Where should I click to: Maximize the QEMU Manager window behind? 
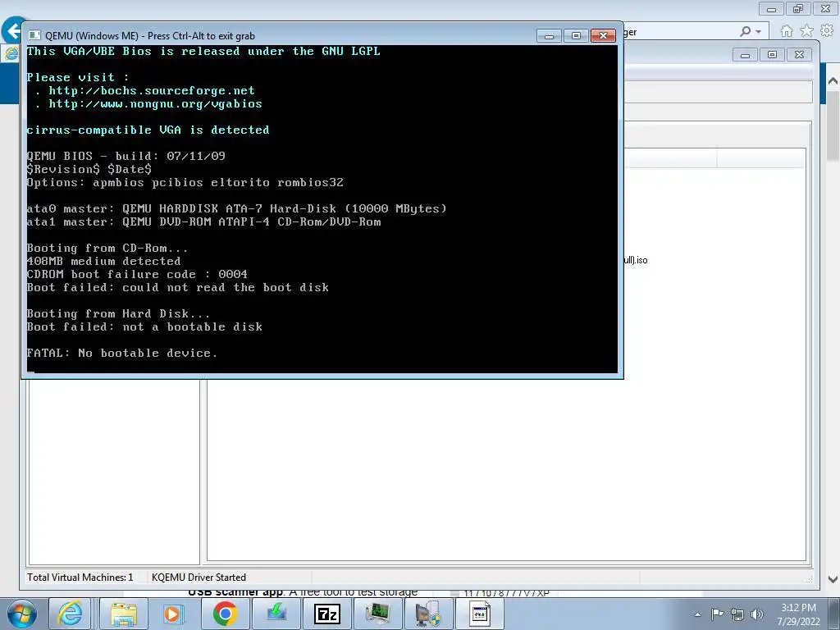[x=772, y=55]
